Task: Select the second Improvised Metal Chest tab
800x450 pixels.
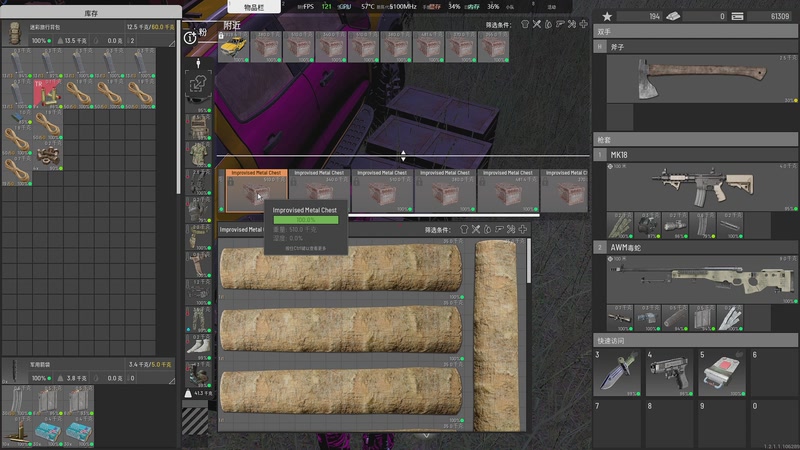Action: click(x=319, y=190)
